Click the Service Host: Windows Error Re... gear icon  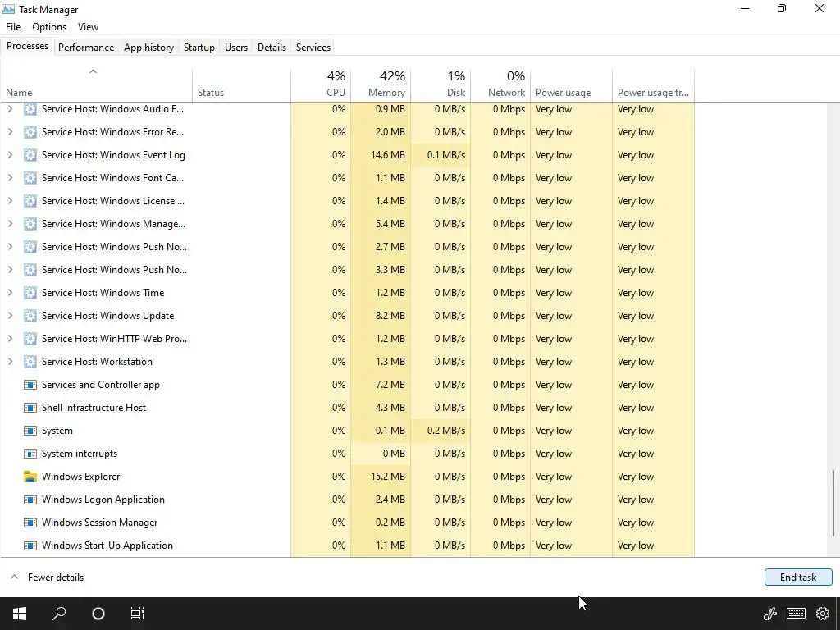click(30, 132)
